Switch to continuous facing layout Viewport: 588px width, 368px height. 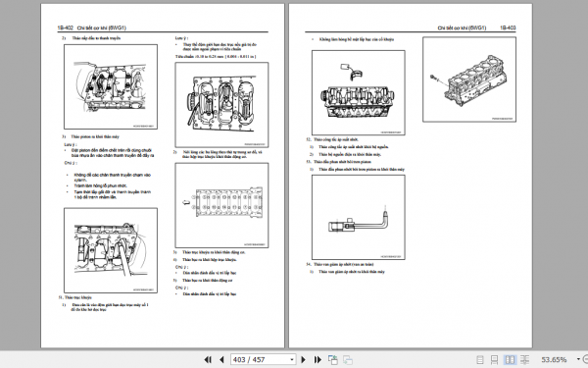tap(525, 360)
